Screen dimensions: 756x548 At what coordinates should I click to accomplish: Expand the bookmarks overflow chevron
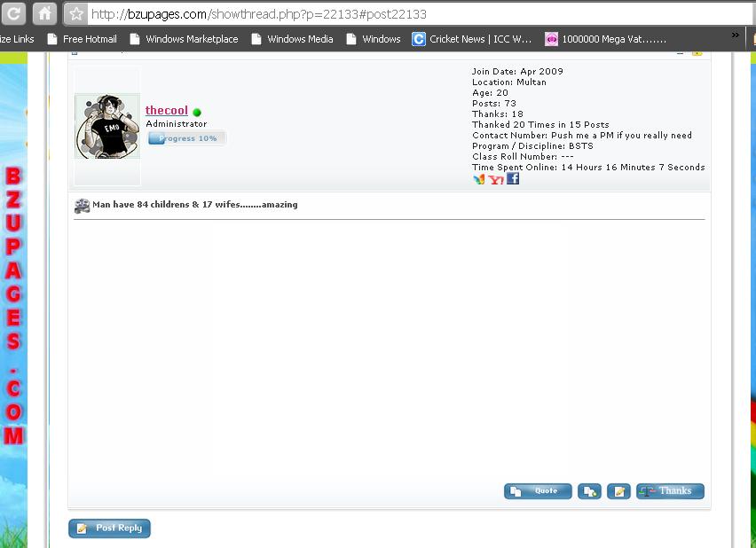point(735,35)
